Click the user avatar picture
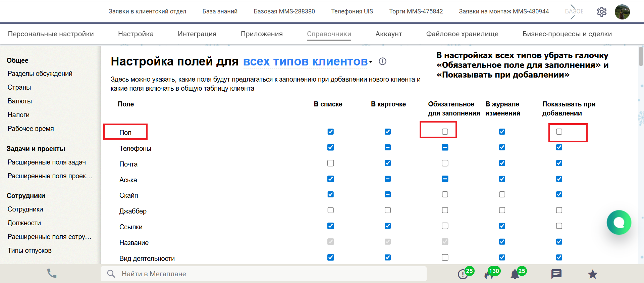644x283 pixels. point(622,12)
